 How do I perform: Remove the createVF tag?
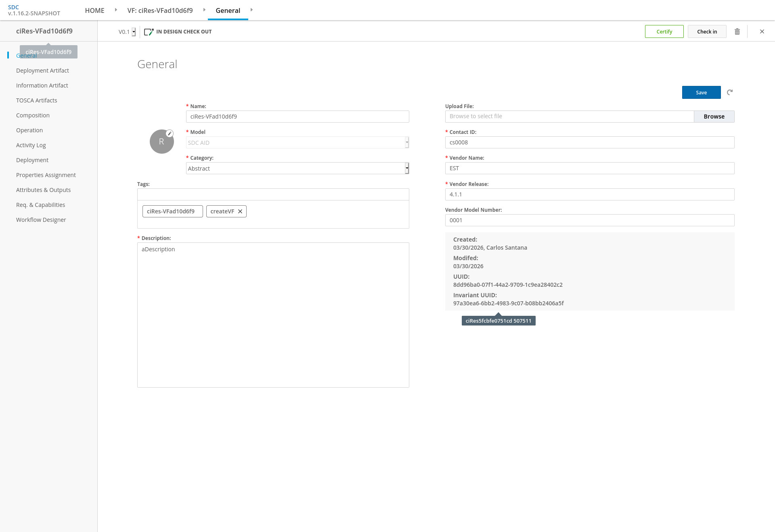click(x=240, y=211)
